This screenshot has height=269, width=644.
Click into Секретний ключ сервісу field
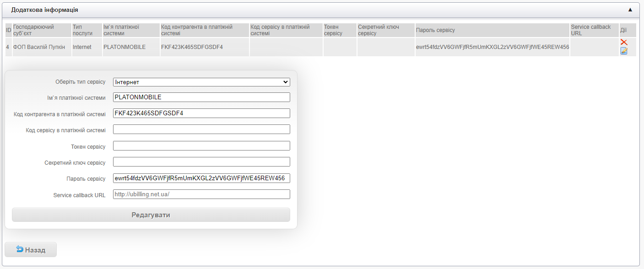(201, 162)
